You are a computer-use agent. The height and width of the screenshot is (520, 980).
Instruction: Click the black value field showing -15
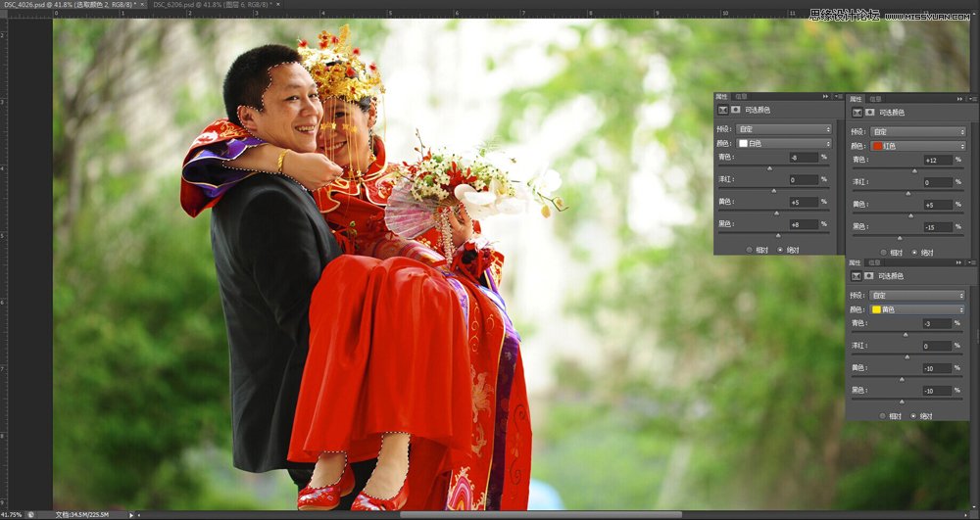click(938, 227)
